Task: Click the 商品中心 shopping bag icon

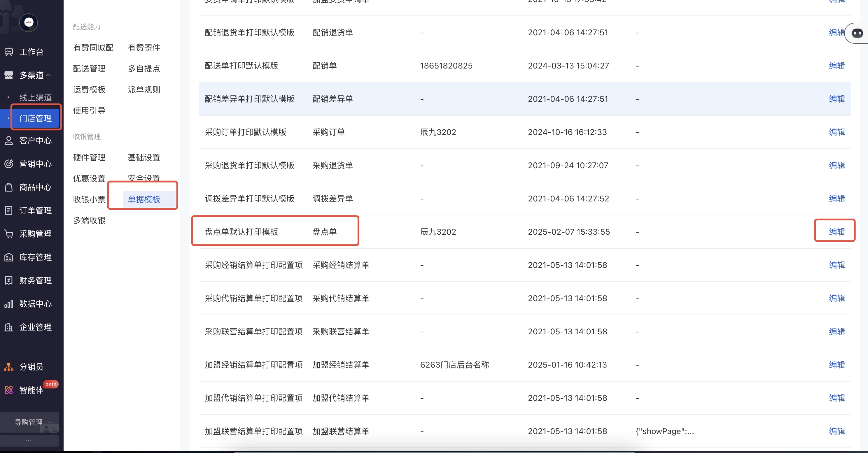Action: point(9,187)
